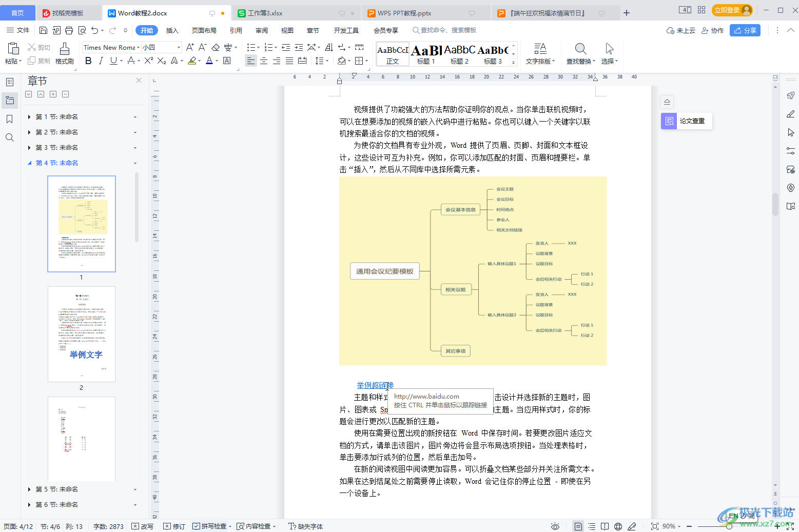Click the Save document icon
Viewport: 799px width, 532px height.
[44, 30]
